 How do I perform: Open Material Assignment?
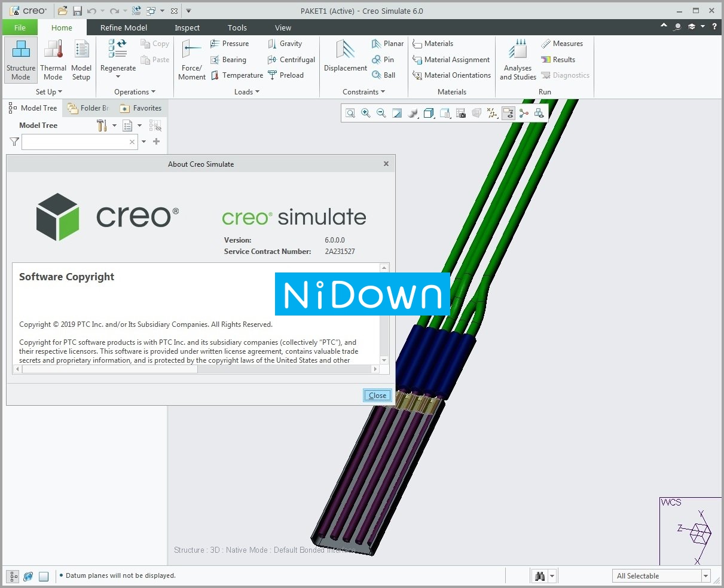click(x=451, y=60)
